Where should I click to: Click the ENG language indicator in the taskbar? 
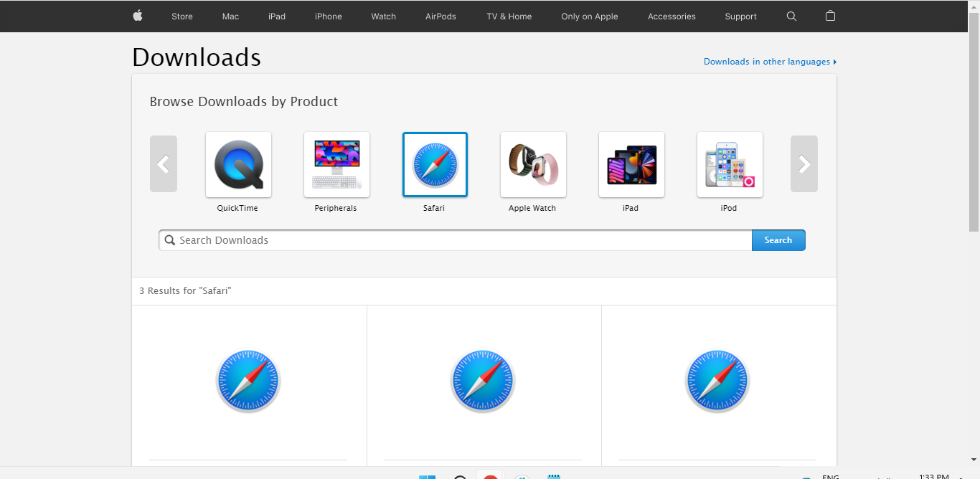click(831, 476)
